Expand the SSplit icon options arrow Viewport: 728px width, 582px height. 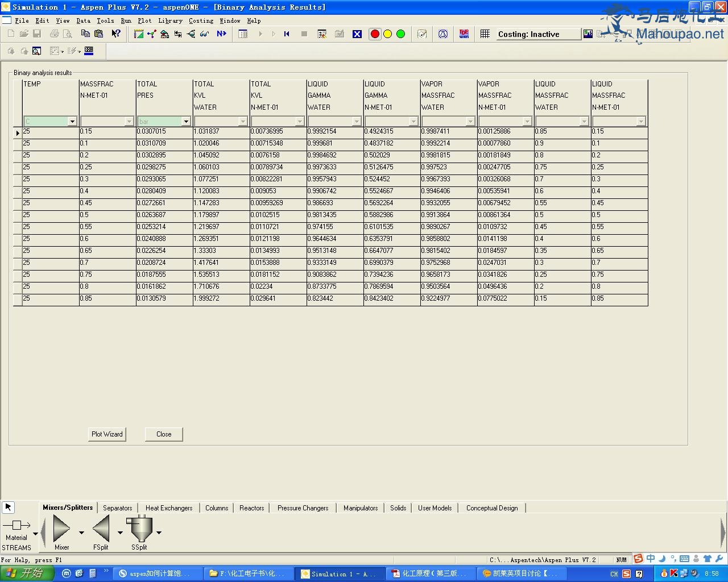pos(159,533)
